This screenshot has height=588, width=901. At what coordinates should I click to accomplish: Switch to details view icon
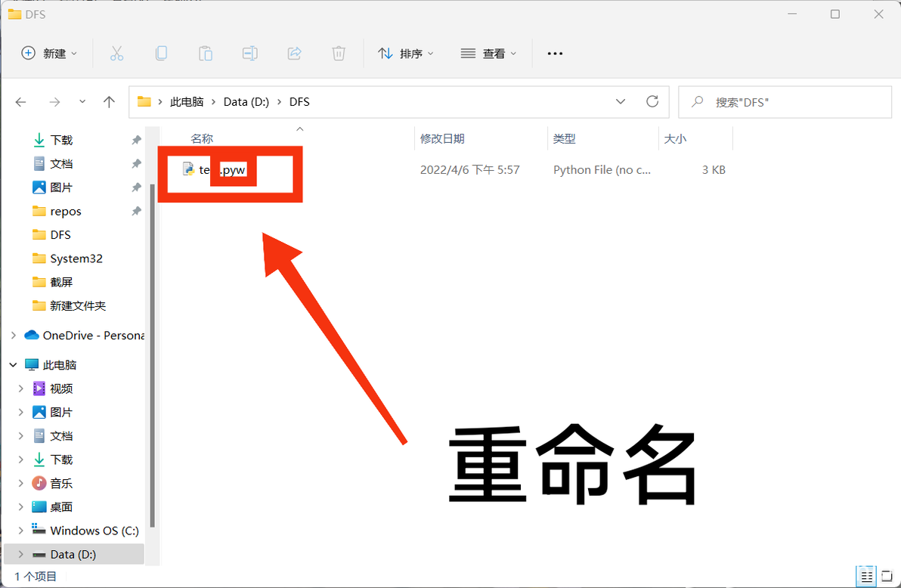[866, 575]
